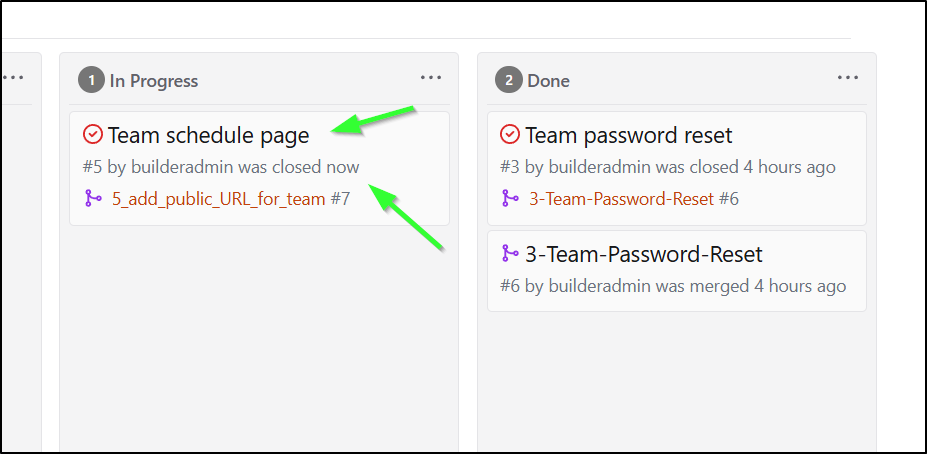The height and width of the screenshot is (454, 927).
Task: Select the Done column heading
Action: pos(549,81)
